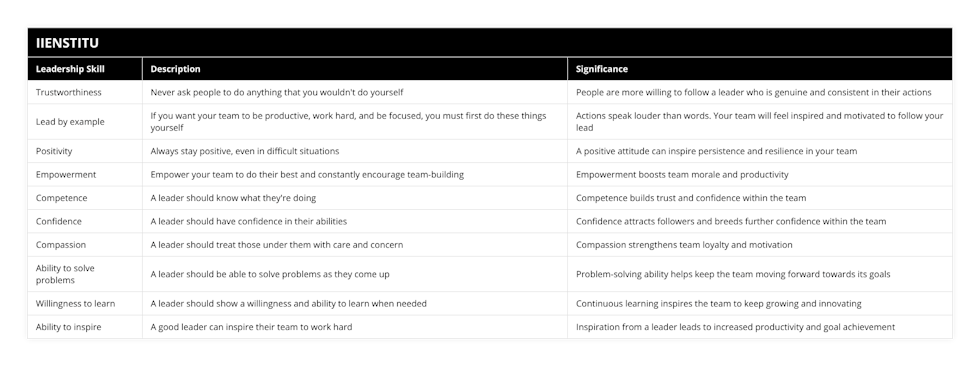
Task: Click 'Compassion strengthens team loyalty' cell
Action: [760, 245]
